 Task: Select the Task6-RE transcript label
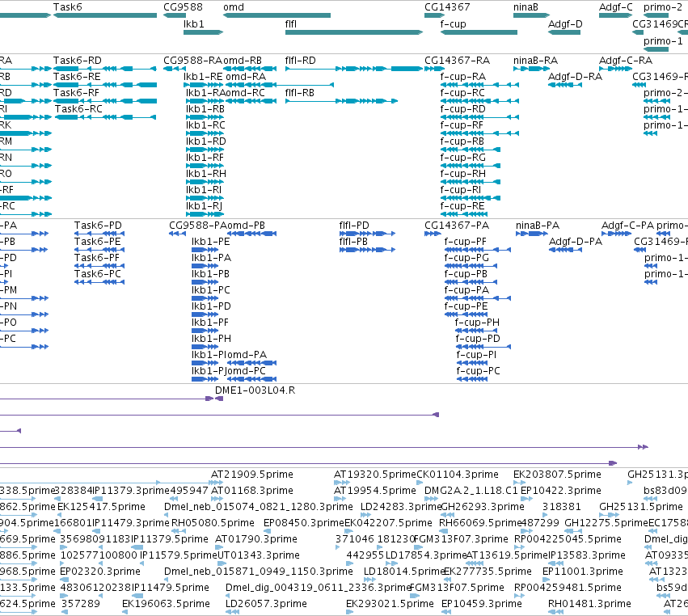[x=77, y=77]
